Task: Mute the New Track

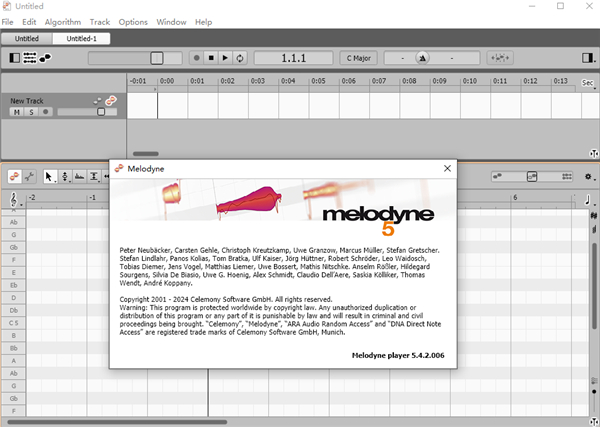Action: coord(17,112)
